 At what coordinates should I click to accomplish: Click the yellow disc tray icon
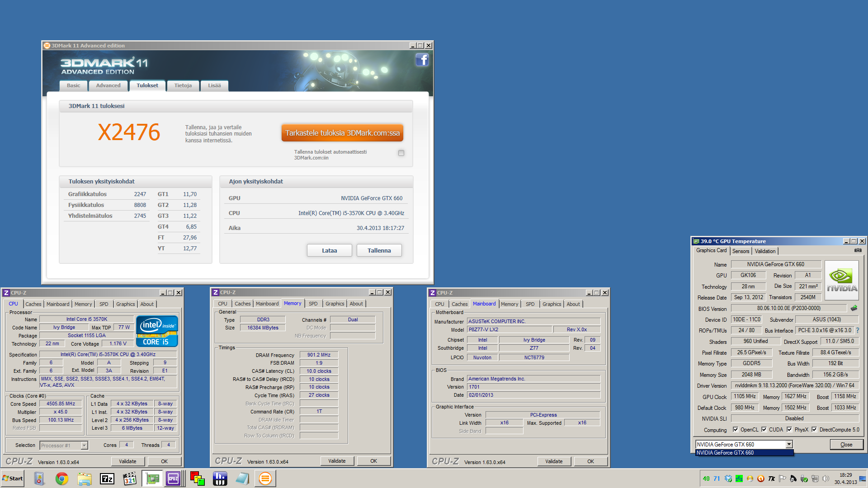(750, 479)
